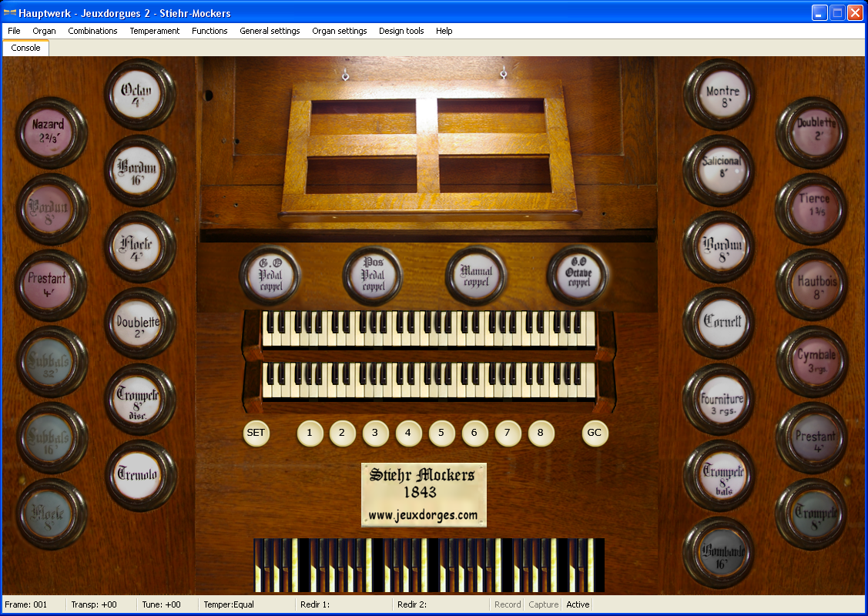Engage the Octav 4' stop knob
Viewport: 868px width, 616px height.
tap(140, 94)
